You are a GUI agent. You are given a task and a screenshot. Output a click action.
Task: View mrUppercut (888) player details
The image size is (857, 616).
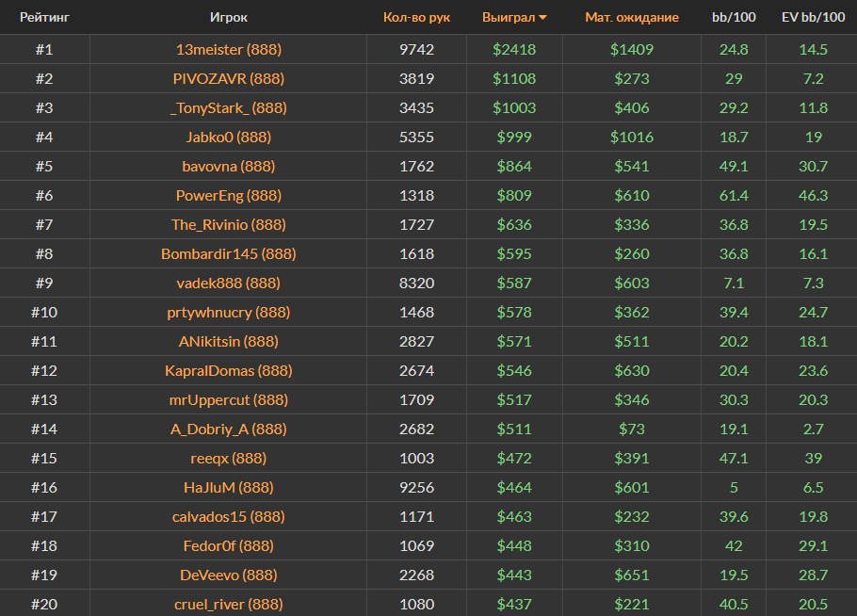pos(229,399)
